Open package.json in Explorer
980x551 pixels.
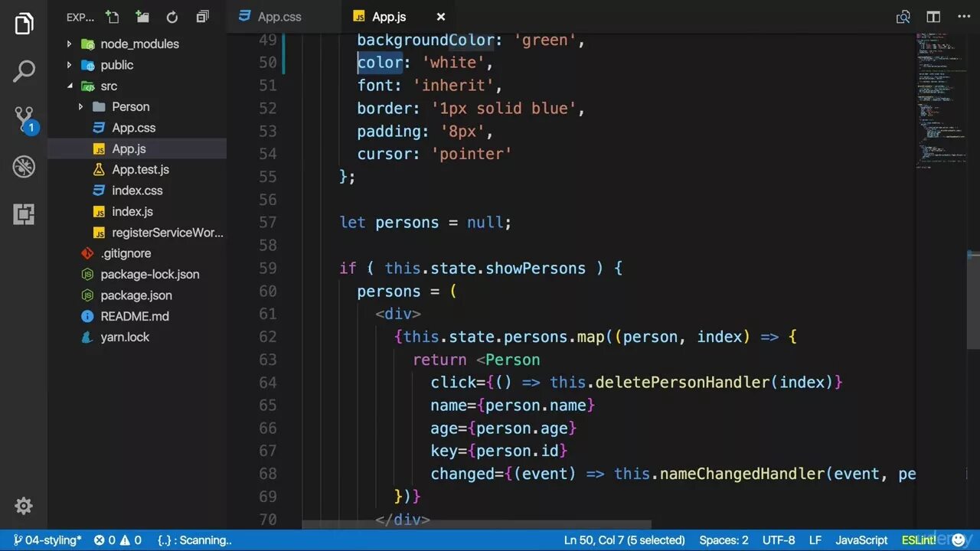(136, 295)
